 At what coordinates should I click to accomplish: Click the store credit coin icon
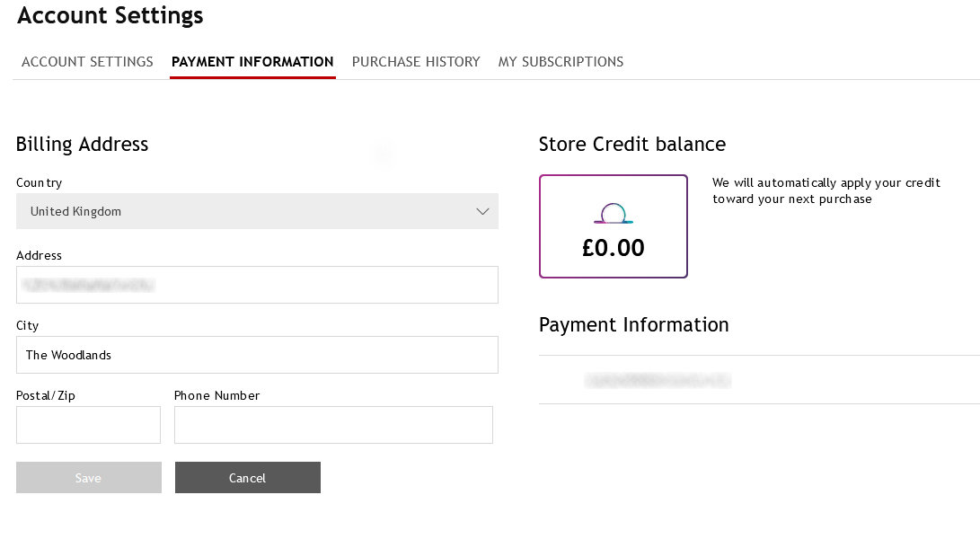614,214
